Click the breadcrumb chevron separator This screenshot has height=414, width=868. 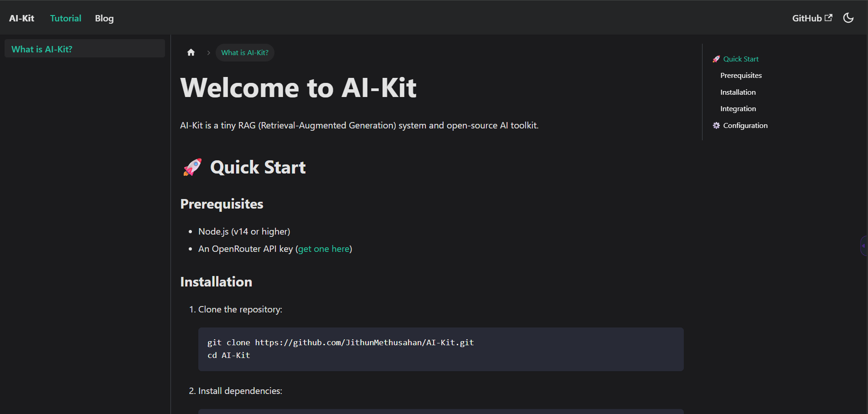point(208,52)
